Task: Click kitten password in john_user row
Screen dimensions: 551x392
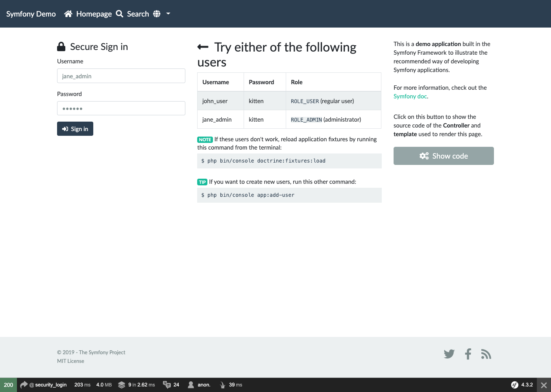Action: pos(265,101)
